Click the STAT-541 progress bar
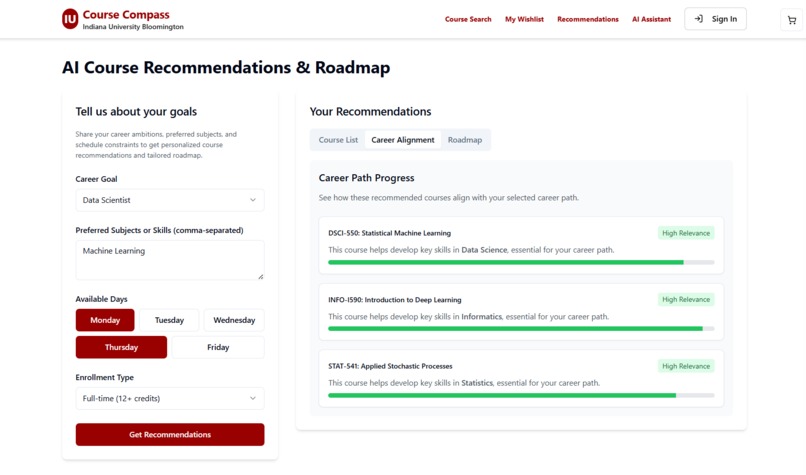 click(x=521, y=395)
